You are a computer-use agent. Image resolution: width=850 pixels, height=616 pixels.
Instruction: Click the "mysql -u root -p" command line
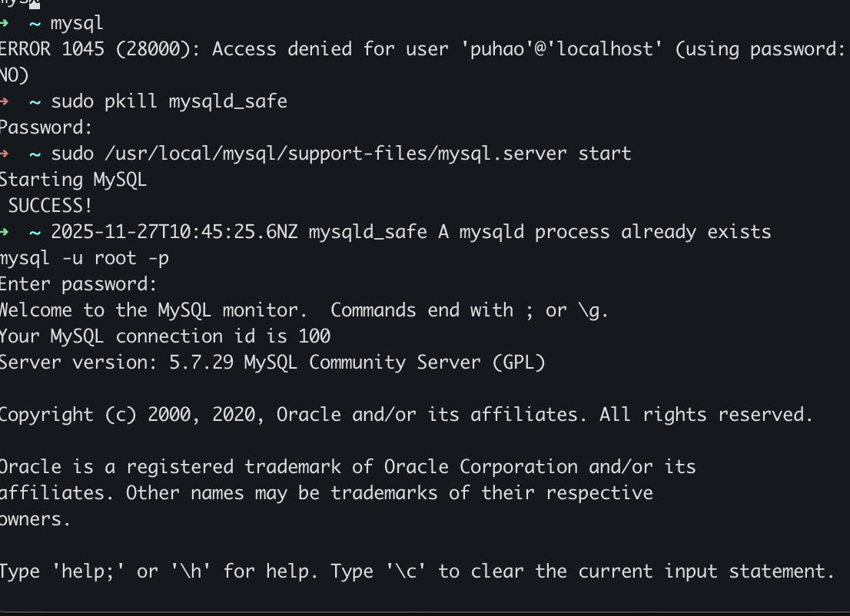[x=85, y=257]
